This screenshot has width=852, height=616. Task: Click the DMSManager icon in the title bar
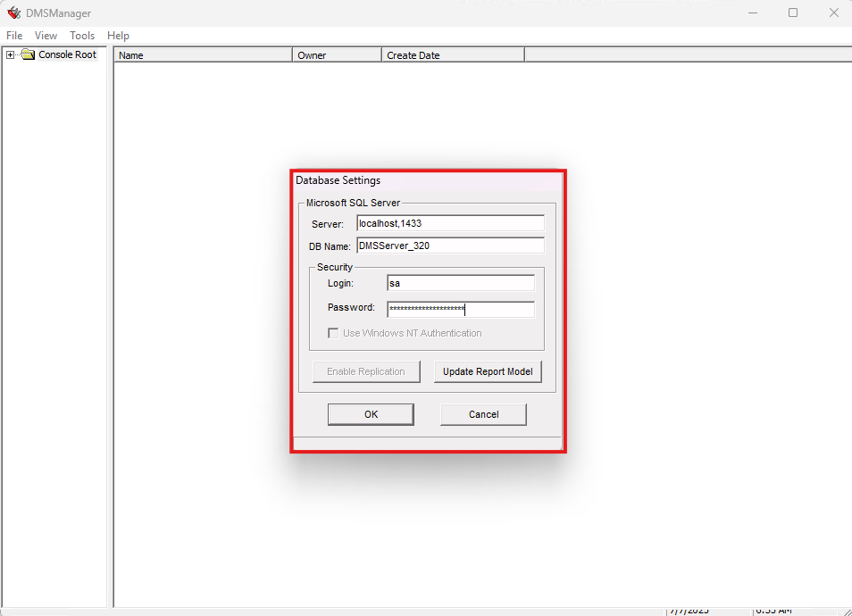coord(13,12)
